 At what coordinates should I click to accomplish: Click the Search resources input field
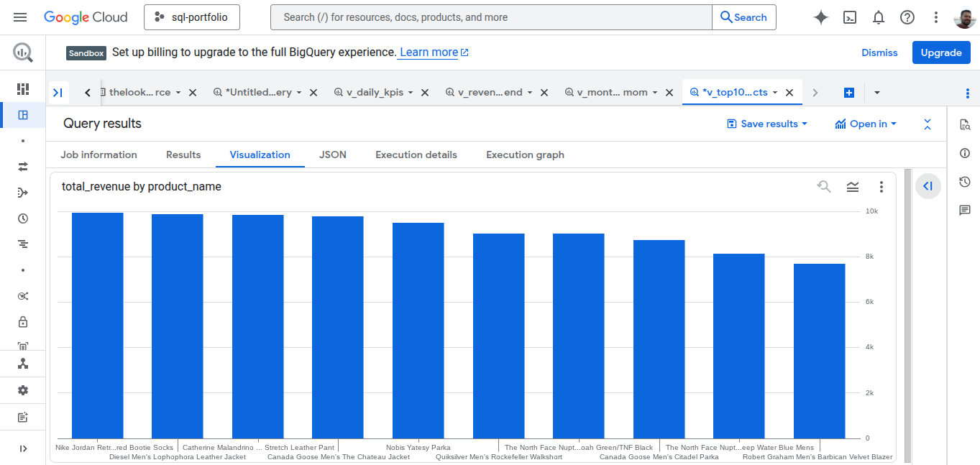tap(489, 17)
